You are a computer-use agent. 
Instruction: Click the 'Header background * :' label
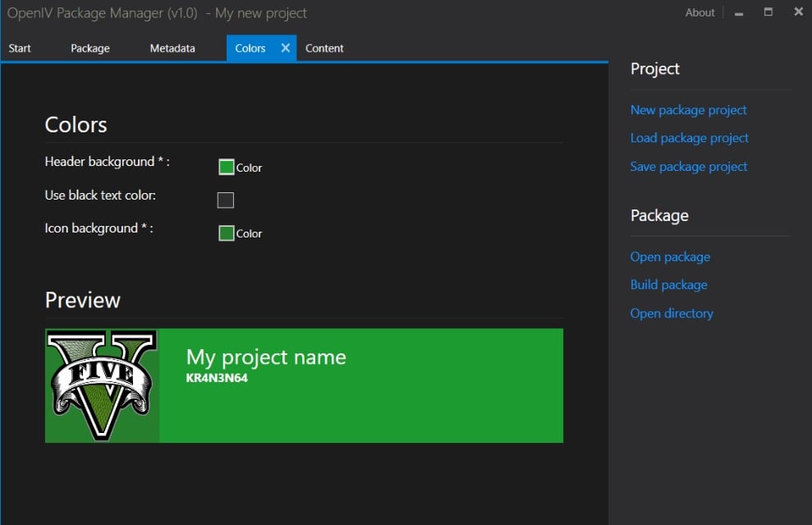point(108,162)
